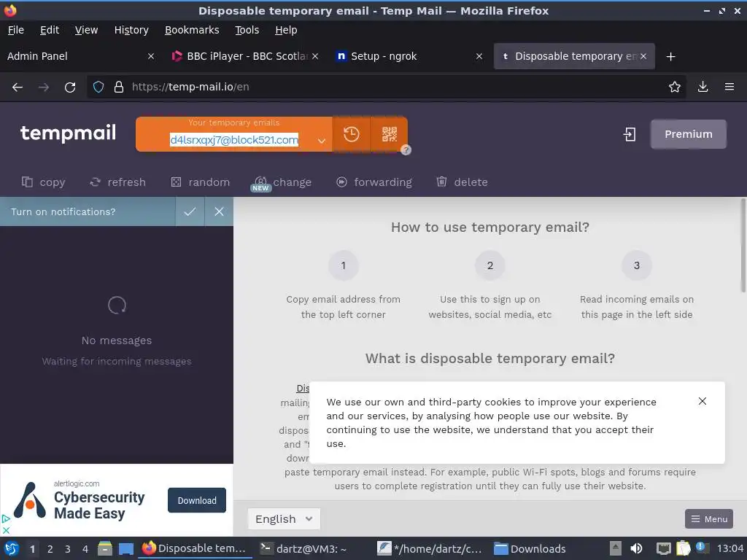The height and width of the screenshot is (560, 747).
Task: Click the clipboard tray icon
Action: pos(683,548)
